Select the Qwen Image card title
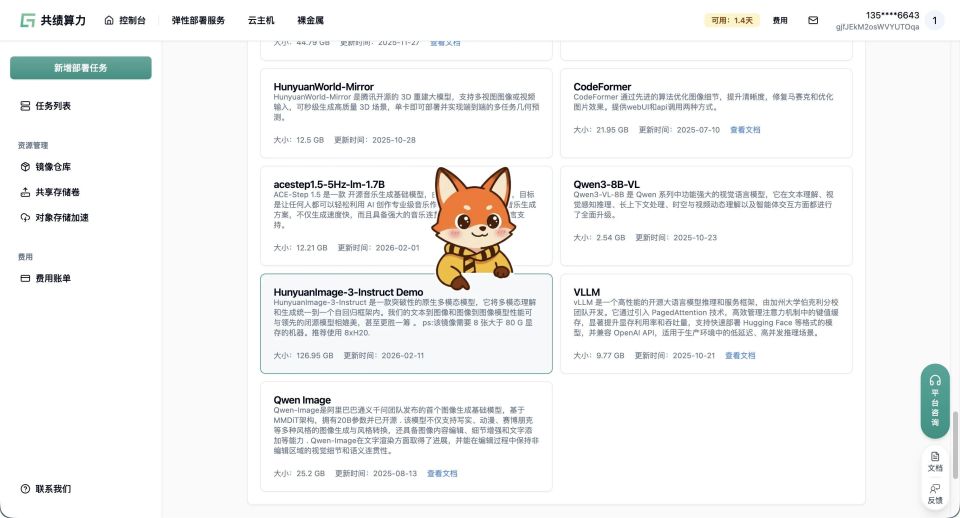960x518 pixels. pyautogui.click(x=302, y=400)
